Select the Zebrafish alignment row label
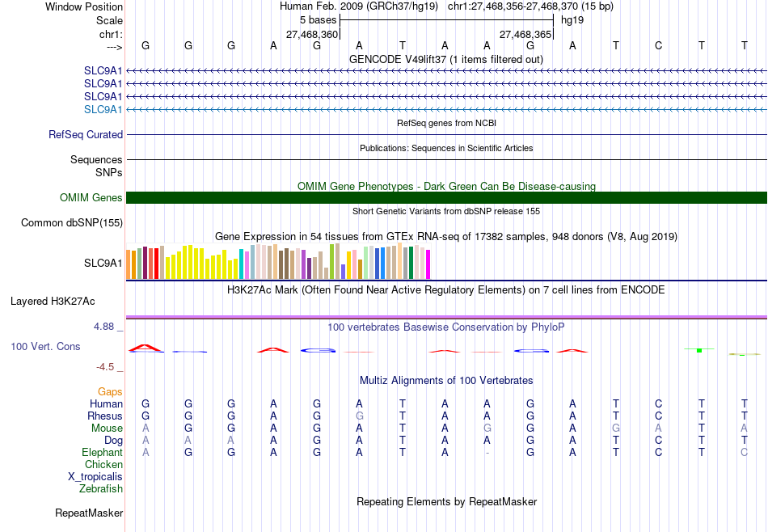Viewport: 768px width, 532px height. click(101, 488)
